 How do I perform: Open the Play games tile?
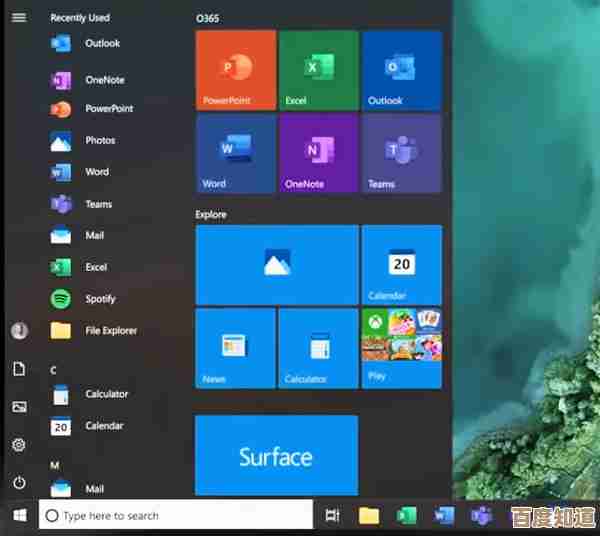pos(402,349)
